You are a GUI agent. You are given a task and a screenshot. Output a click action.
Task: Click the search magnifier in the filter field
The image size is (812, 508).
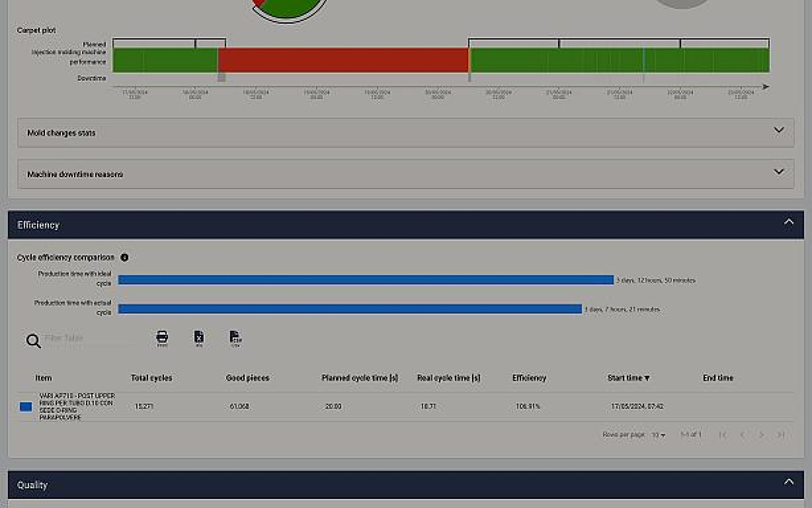coord(33,341)
